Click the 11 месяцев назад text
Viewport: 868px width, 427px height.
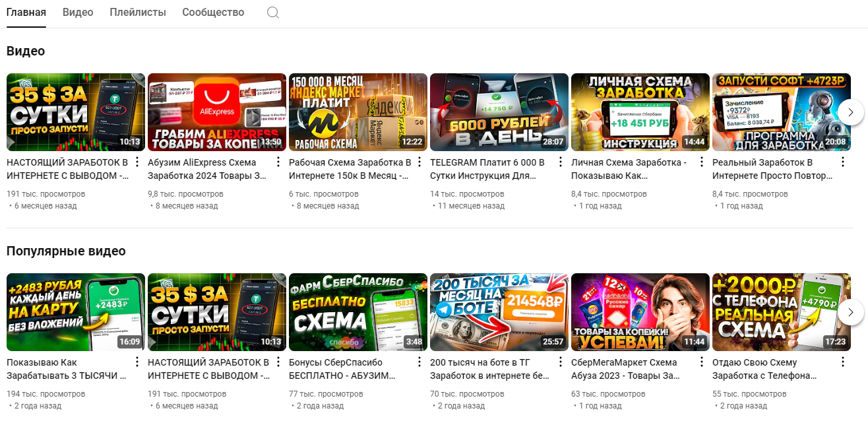471,206
